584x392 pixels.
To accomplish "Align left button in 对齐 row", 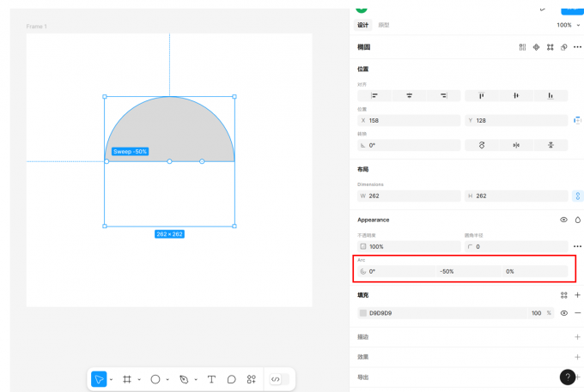I will click(x=374, y=95).
